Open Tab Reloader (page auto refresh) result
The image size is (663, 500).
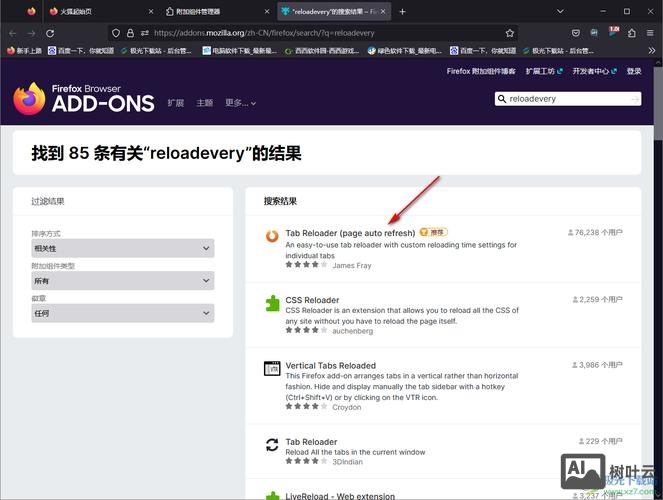[x=350, y=233]
